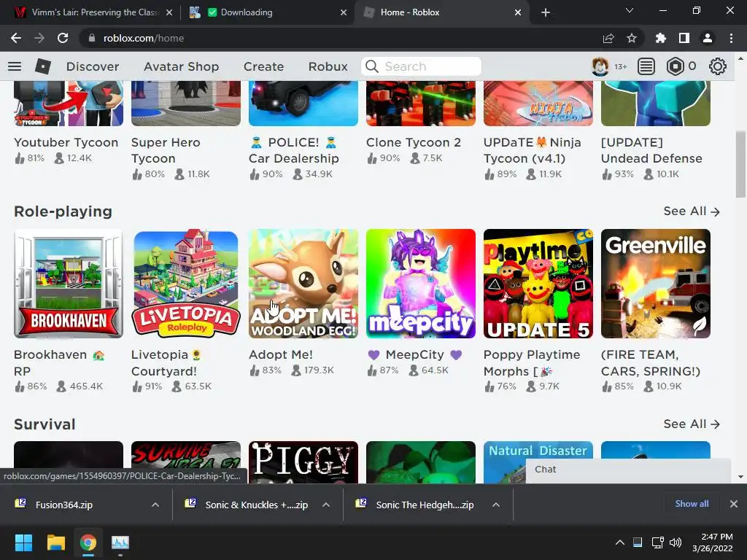
Task: Open the volume control in tray
Action: pyautogui.click(x=676, y=542)
